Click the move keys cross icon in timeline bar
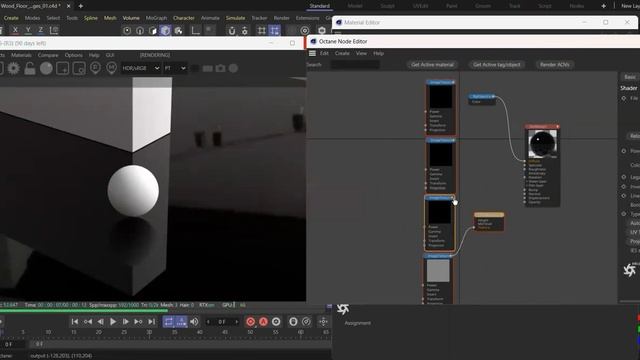This screenshot has height=360, width=640. (x=323, y=322)
